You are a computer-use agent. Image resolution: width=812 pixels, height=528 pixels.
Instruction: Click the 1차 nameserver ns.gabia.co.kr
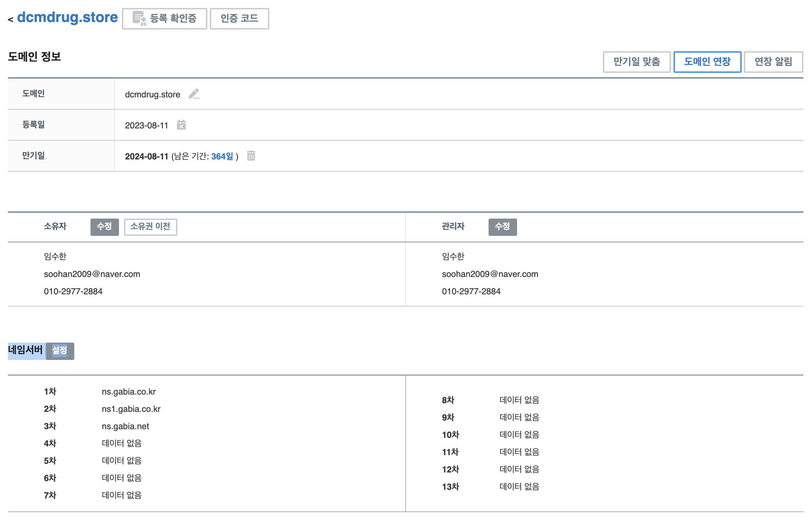pos(129,392)
